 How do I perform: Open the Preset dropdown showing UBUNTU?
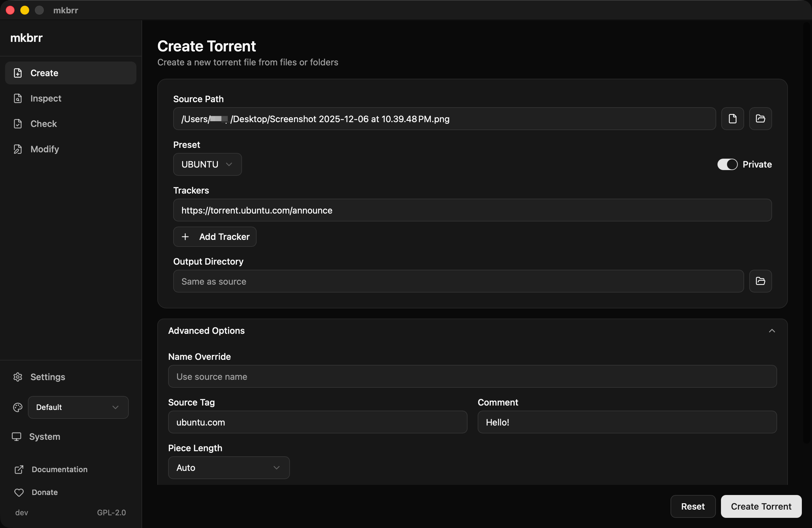(207, 164)
